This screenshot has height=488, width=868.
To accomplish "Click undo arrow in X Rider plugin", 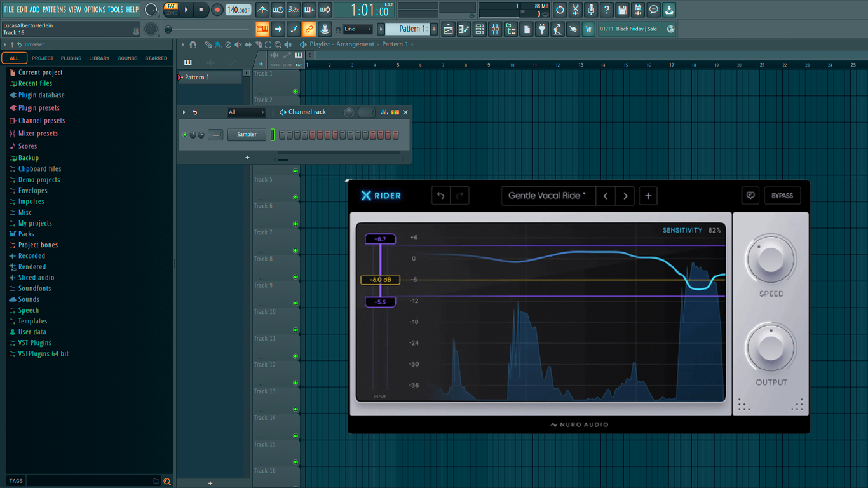I will pyautogui.click(x=440, y=196).
